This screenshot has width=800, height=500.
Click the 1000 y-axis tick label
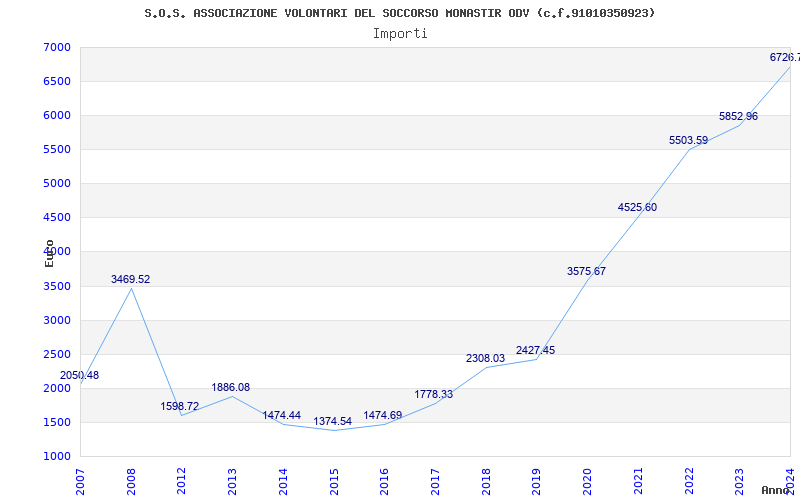click(x=57, y=457)
